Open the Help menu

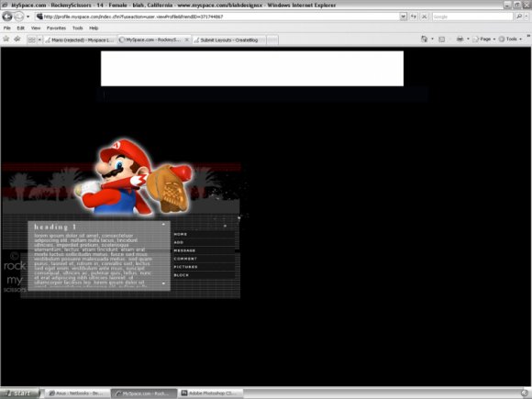pyautogui.click(x=94, y=28)
